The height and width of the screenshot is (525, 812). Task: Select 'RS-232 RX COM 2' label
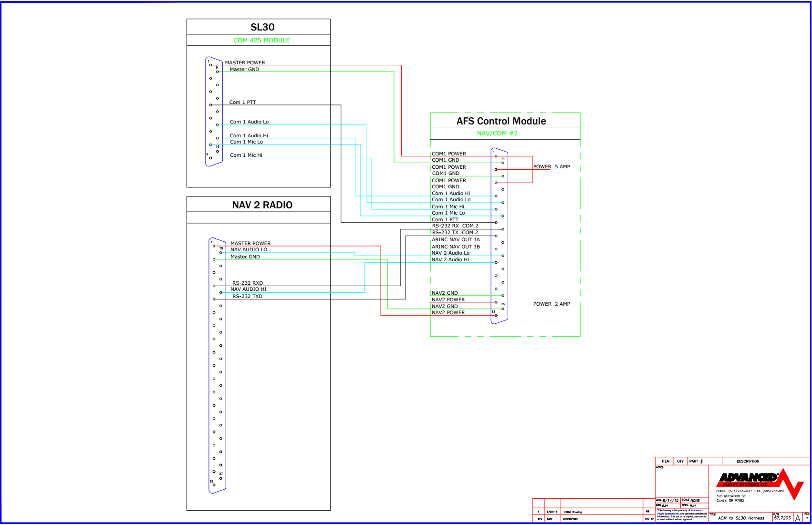455,226
